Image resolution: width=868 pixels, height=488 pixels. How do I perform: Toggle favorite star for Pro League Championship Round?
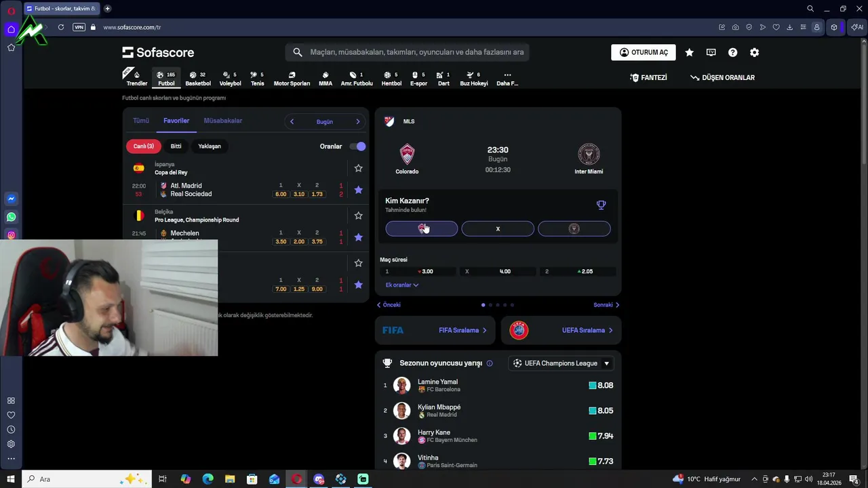(x=358, y=216)
